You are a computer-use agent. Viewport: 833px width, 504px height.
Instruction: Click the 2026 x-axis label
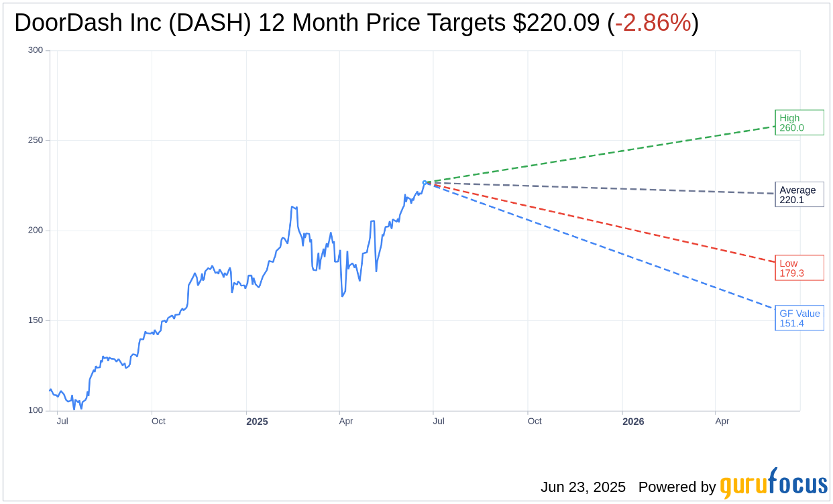pos(633,422)
